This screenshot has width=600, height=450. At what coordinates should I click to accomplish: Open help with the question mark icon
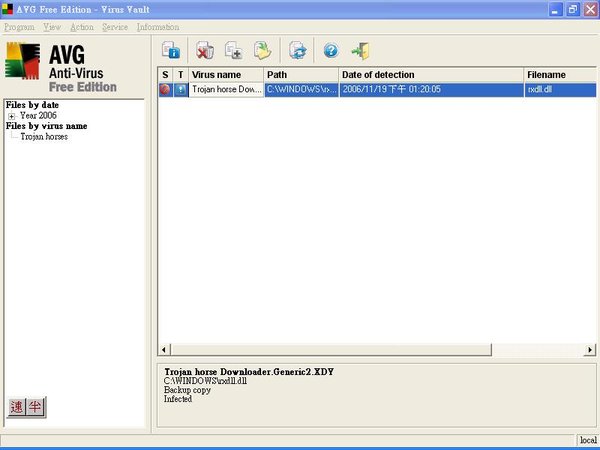[331, 51]
